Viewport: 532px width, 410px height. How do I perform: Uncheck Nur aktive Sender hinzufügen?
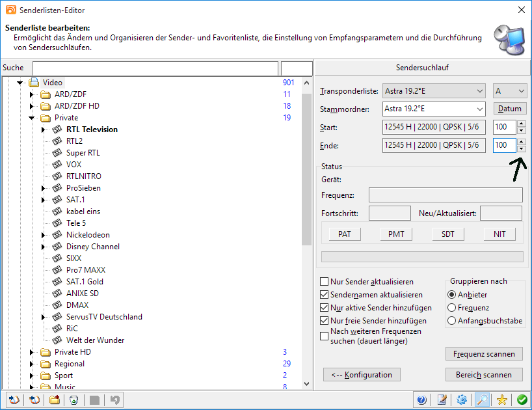pyautogui.click(x=324, y=307)
